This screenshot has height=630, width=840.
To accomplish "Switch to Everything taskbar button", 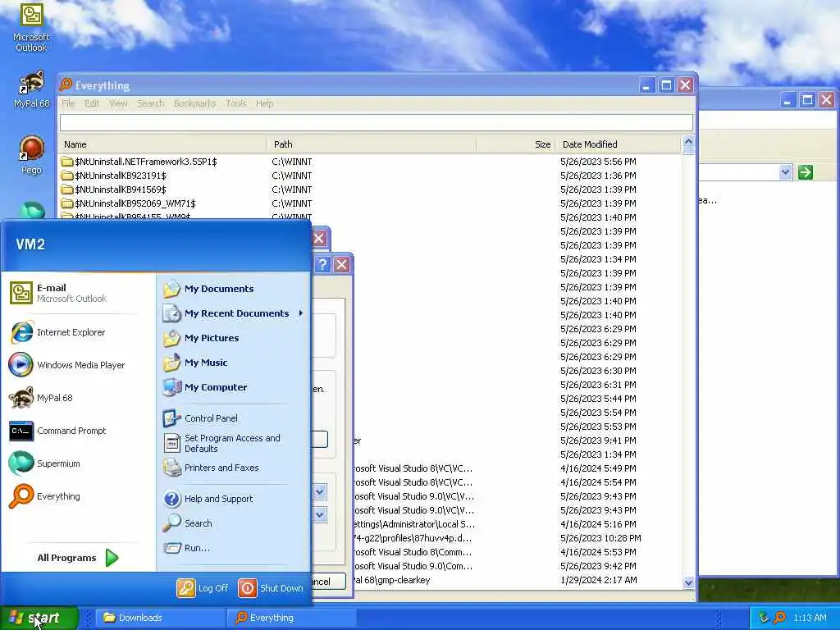I will point(292,618).
